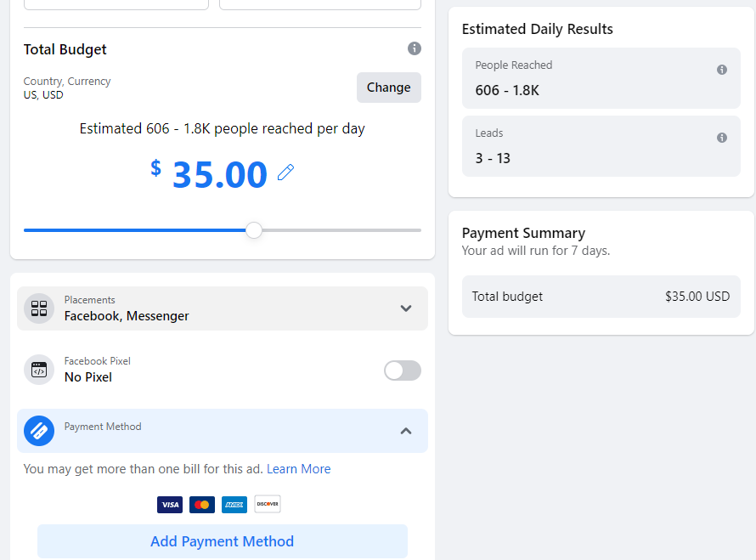
Task: Click the Mastercard logo
Action: tap(202, 505)
